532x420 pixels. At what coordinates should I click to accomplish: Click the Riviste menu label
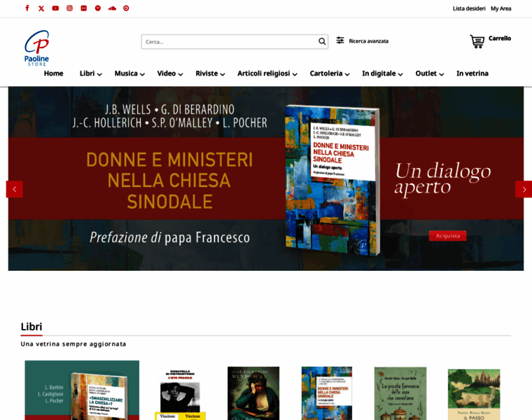pyautogui.click(x=206, y=73)
